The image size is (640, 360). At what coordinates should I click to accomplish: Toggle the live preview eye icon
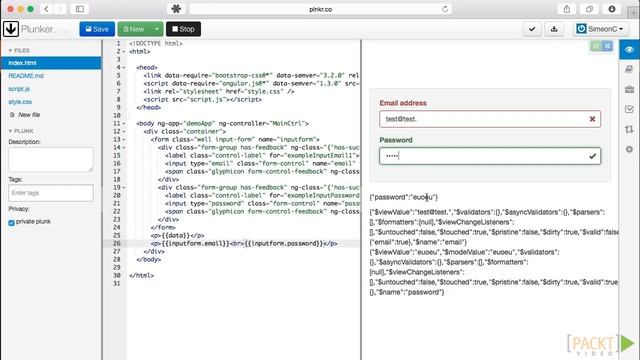[629, 50]
